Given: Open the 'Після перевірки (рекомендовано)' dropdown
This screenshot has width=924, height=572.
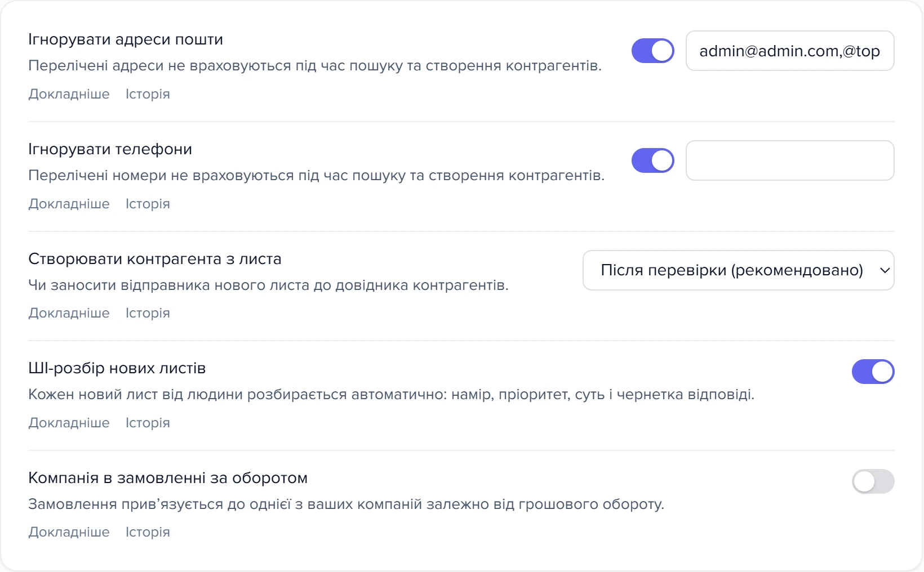Looking at the screenshot, I should pyautogui.click(x=738, y=270).
